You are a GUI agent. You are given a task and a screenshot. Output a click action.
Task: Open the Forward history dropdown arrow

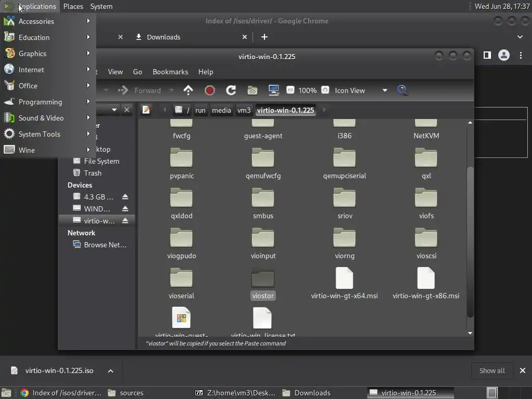(171, 90)
